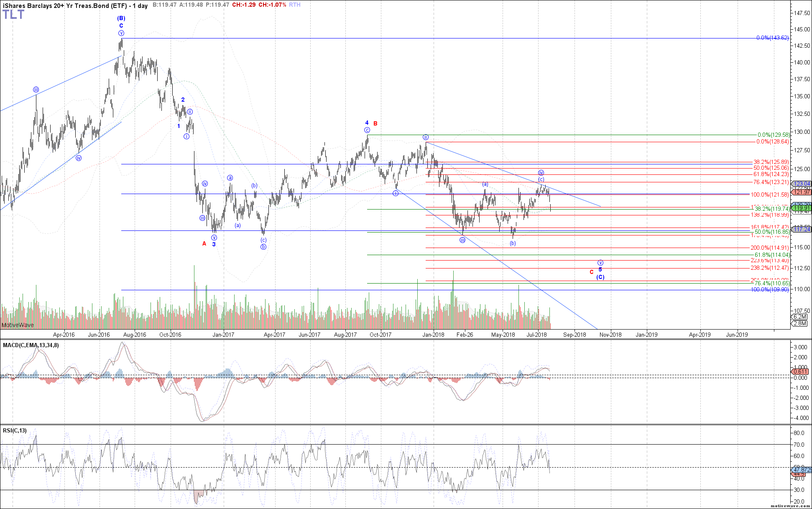Select the 100.0%(121.58) extension label
Screen dimensions: 812x509
coord(770,195)
